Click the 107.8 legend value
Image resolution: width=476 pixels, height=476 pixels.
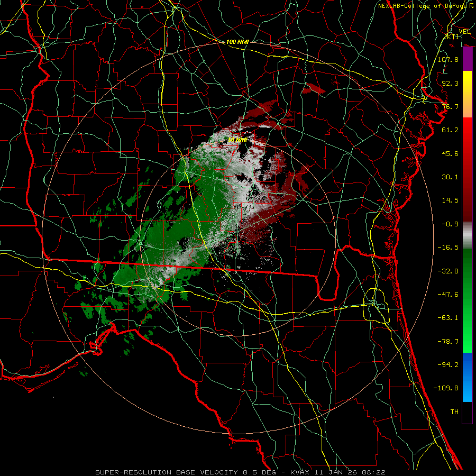click(x=448, y=59)
